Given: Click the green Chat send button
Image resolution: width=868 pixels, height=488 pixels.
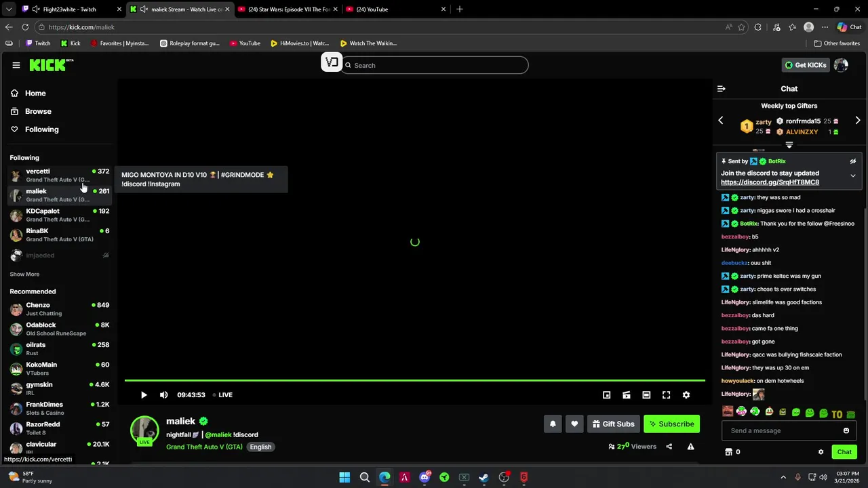Looking at the screenshot, I should [844, 452].
